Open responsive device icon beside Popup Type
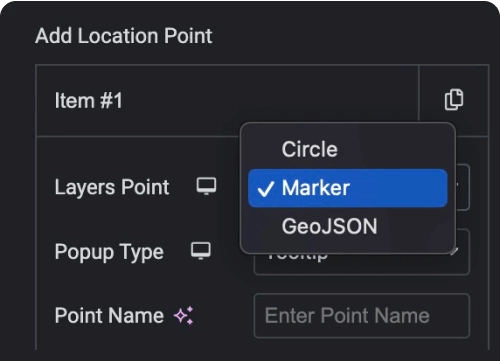This screenshot has width=500, height=361. point(201,251)
